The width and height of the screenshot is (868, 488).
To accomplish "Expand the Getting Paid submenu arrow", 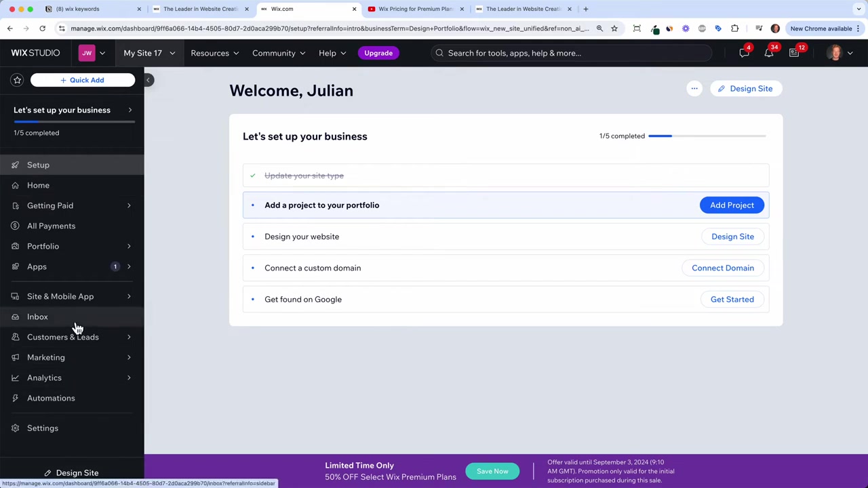I will (129, 205).
